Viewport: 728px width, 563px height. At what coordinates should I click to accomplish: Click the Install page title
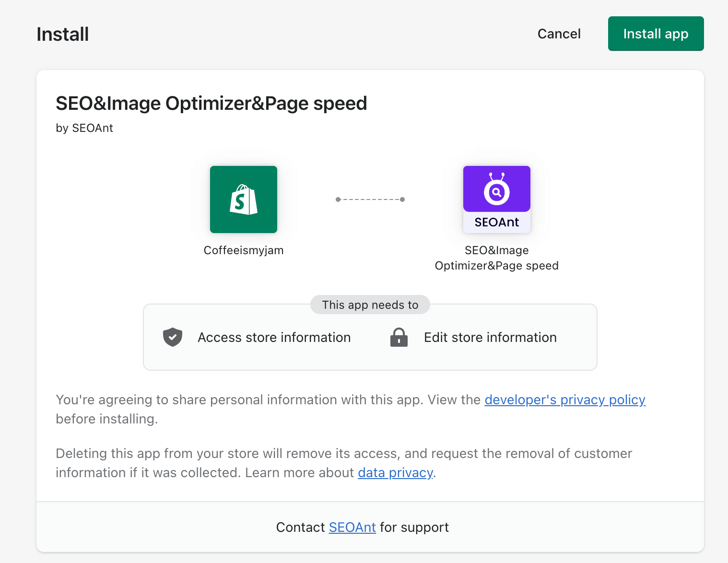63,34
